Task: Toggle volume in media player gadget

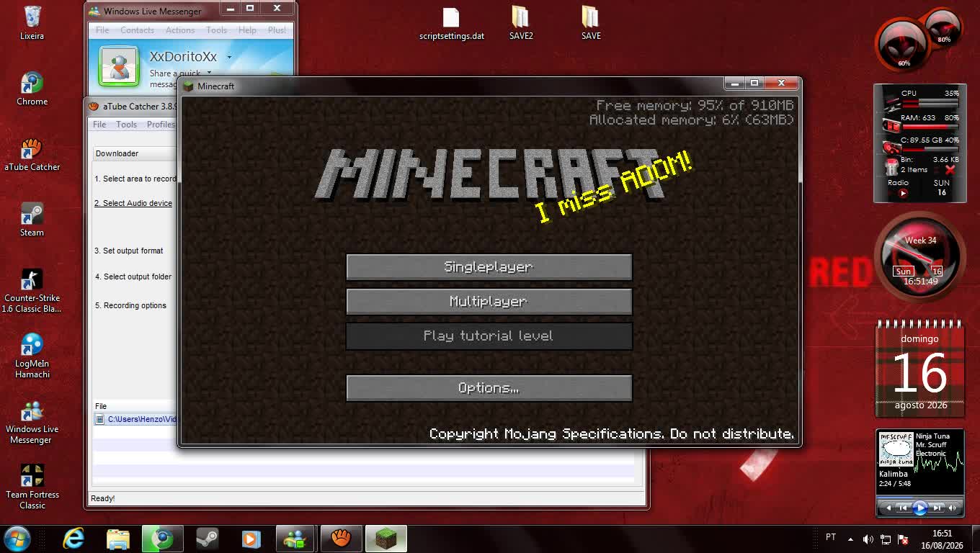Action: [x=954, y=508]
